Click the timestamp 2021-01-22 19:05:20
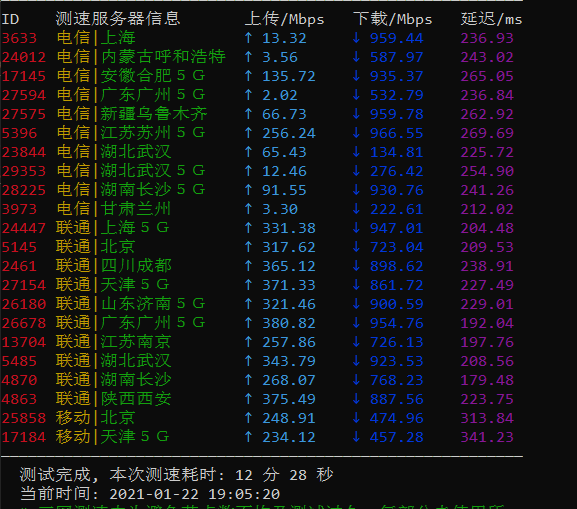 point(195,494)
